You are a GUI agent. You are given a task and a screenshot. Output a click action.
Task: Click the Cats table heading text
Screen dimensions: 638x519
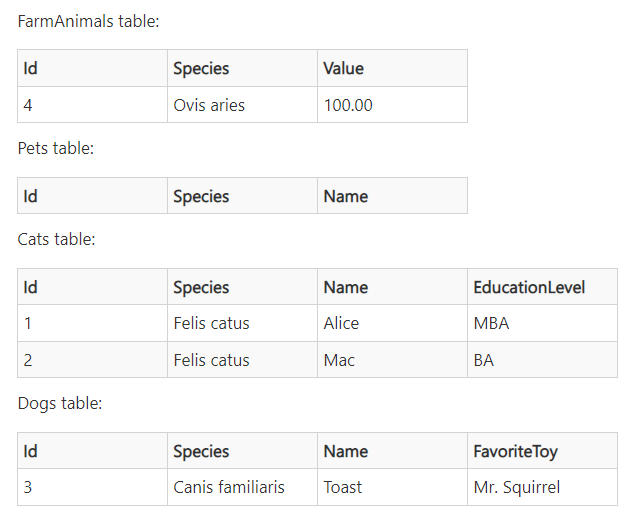click(56, 239)
